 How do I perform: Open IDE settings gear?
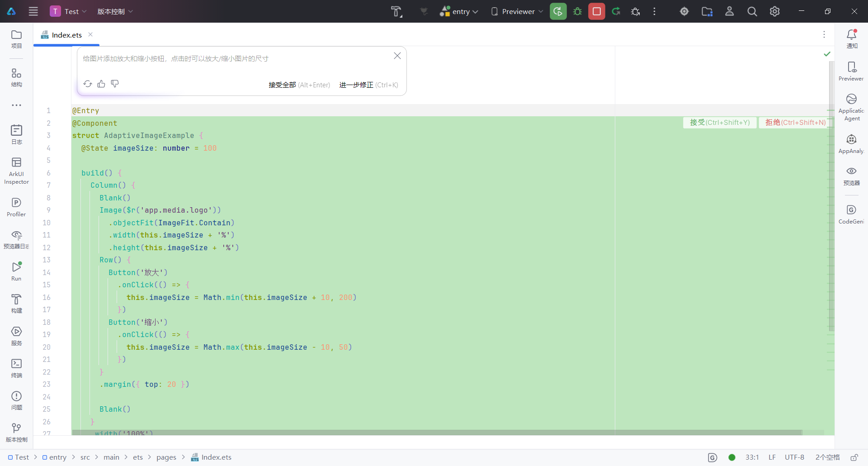(x=775, y=11)
